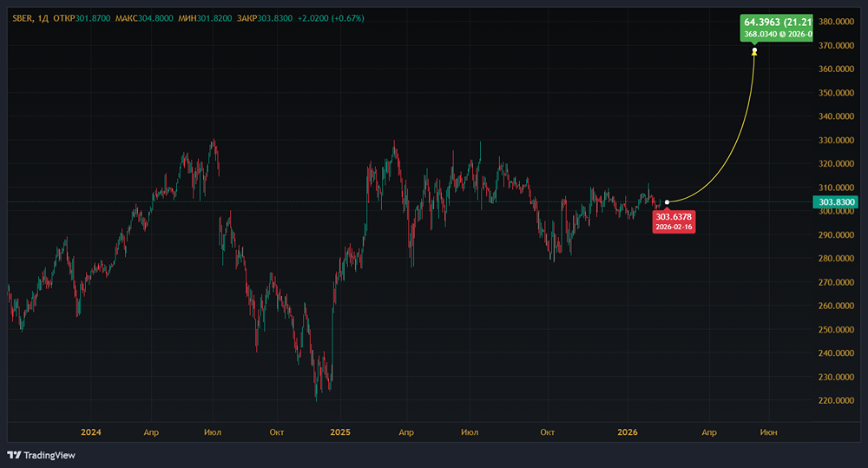The height and width of the screenshot is (468, 868).
Task: Click the low price value 301.8200
Action: (x=214, y=18)
